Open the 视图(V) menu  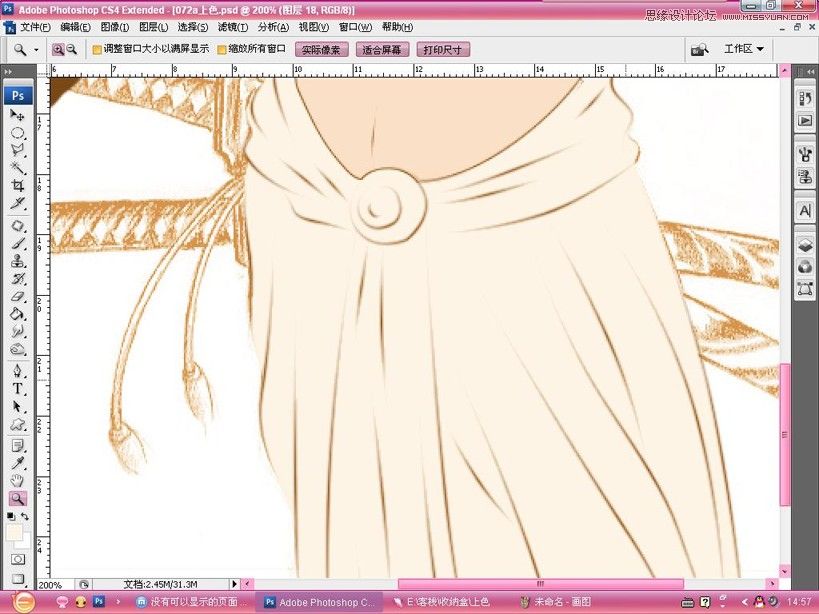[313, 27]
